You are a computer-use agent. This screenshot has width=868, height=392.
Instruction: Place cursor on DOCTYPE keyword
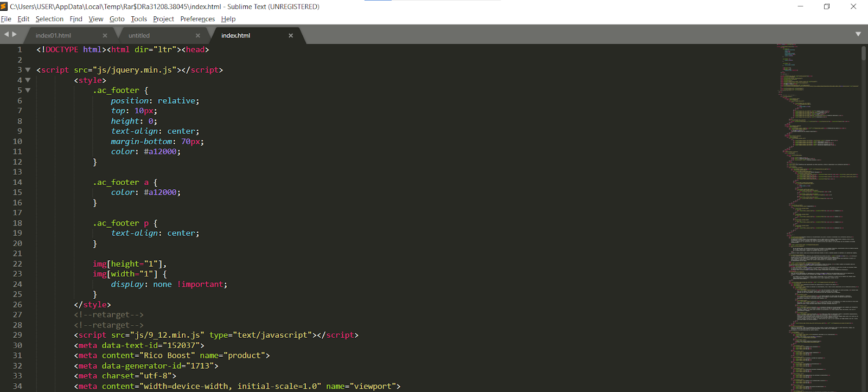(x=62, y=49)
